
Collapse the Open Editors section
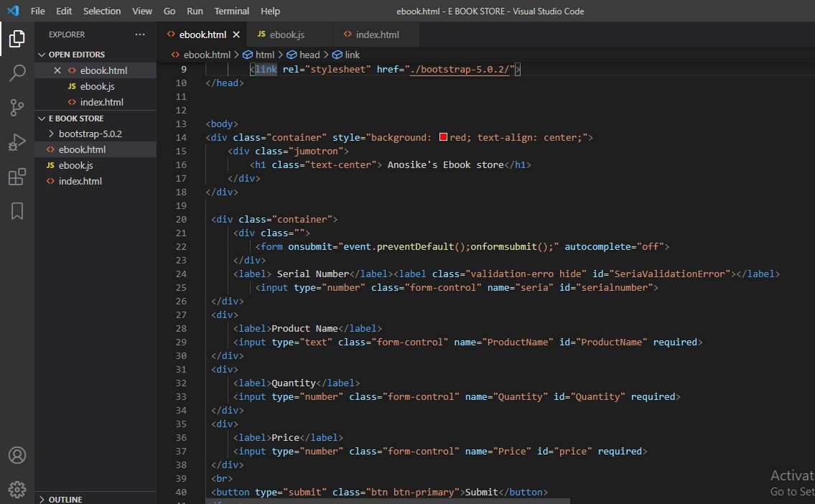click(42, 55)
